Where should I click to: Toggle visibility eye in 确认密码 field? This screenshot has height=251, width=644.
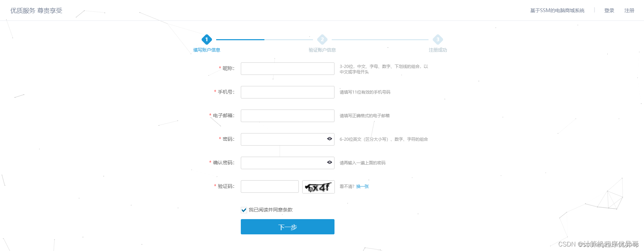(330, 162)
